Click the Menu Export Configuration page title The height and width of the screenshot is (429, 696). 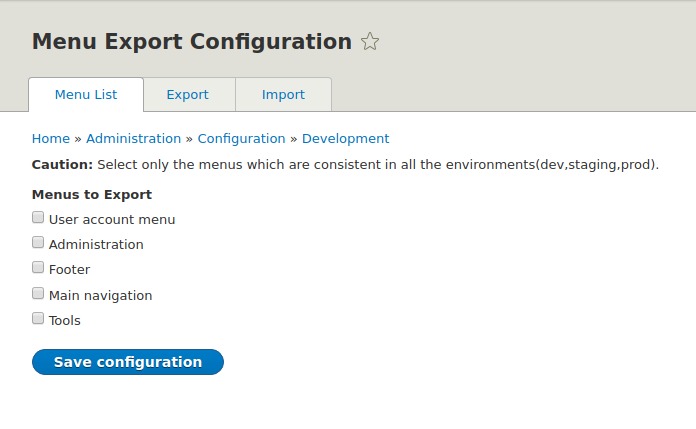(x=191, y=42)
